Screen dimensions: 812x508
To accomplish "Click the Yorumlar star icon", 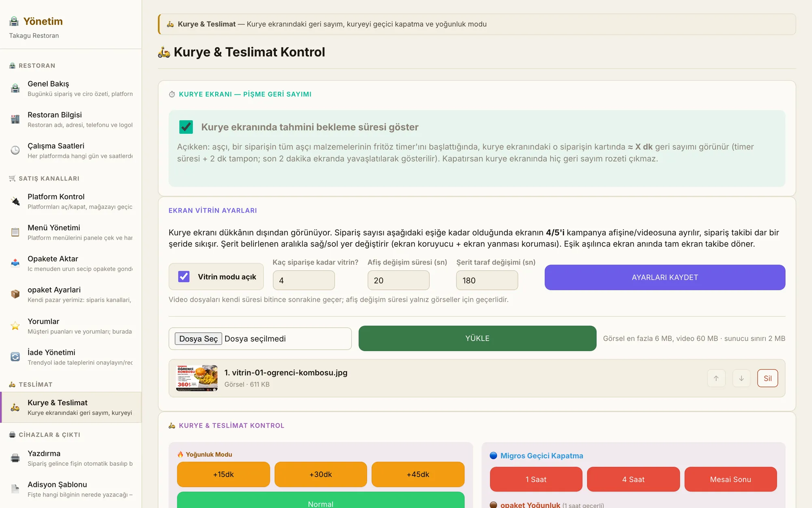I will click(x=15, y=326).
